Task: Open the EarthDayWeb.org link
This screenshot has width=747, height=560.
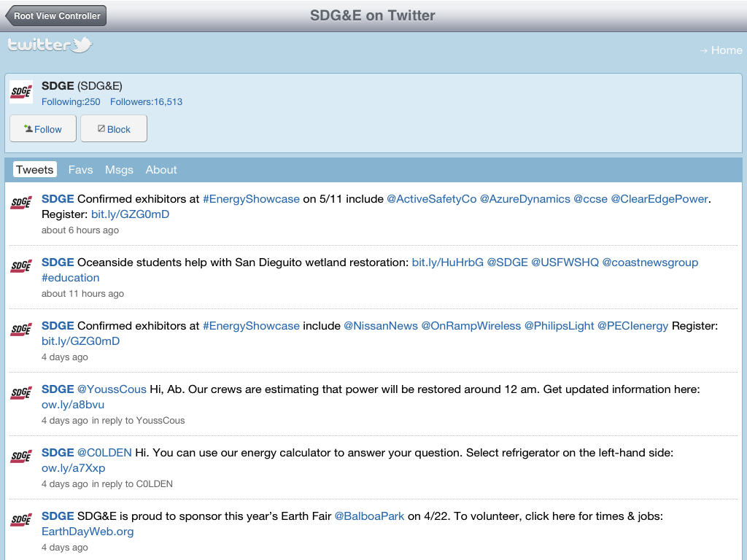Action: (88, 531)
